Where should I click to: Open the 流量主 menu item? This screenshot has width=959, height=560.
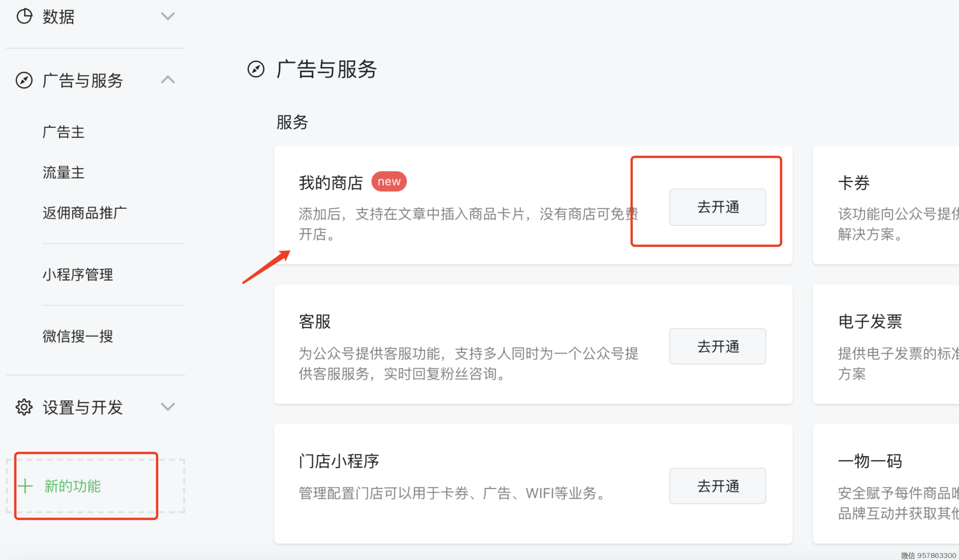[x=63, y=172]
